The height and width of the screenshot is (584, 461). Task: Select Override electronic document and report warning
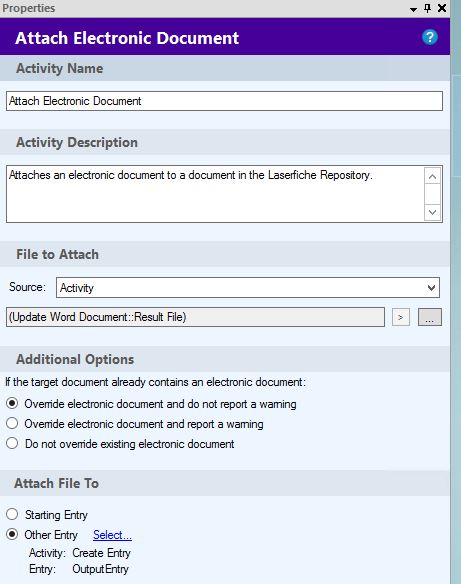pyautogui.click(x=12, y=423)
